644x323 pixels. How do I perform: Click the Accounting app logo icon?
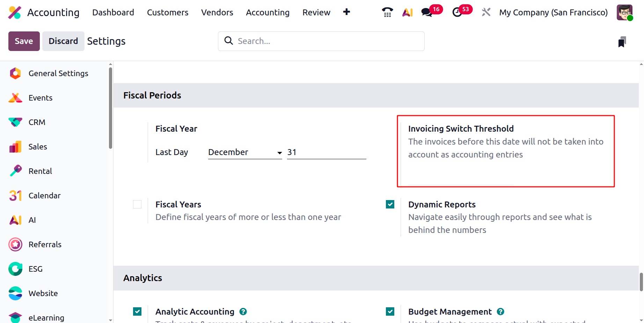point(15,13)
